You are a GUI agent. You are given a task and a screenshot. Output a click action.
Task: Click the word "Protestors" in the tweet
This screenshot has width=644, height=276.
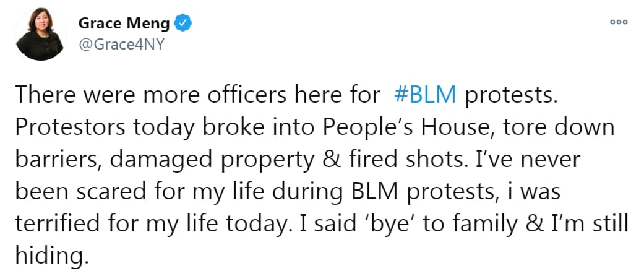(71, 127)
